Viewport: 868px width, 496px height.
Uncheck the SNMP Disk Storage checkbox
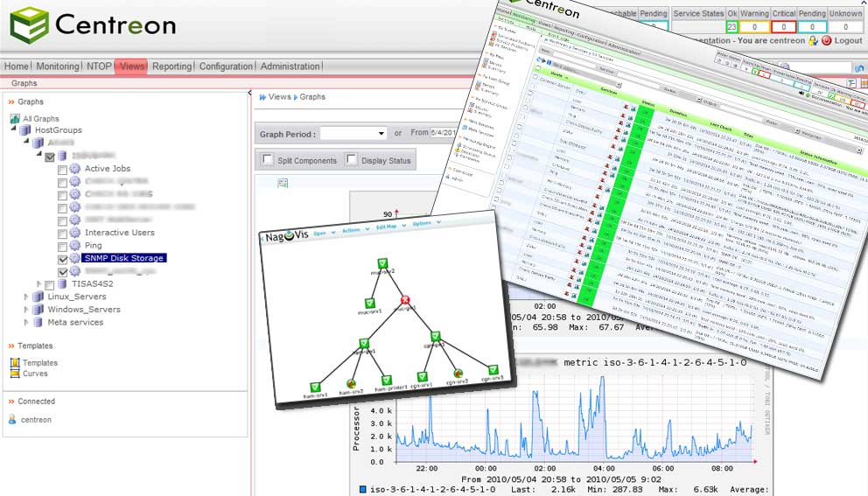point(62,259)
